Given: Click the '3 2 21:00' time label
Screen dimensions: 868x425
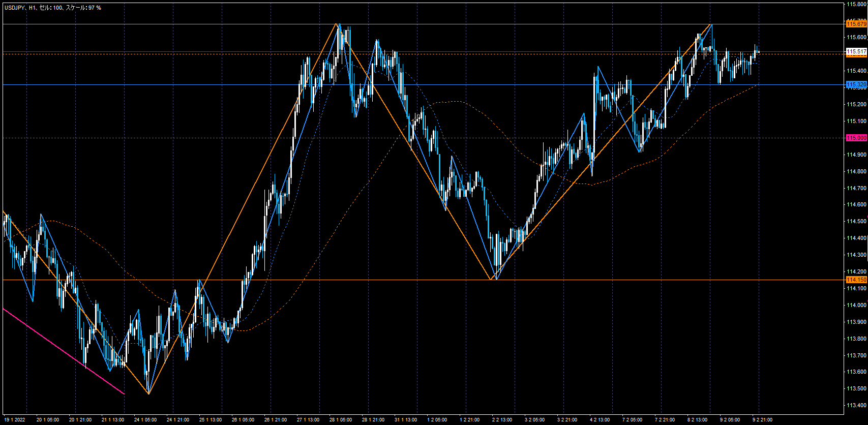Looking at the screenshot, I should coord(567,420).
